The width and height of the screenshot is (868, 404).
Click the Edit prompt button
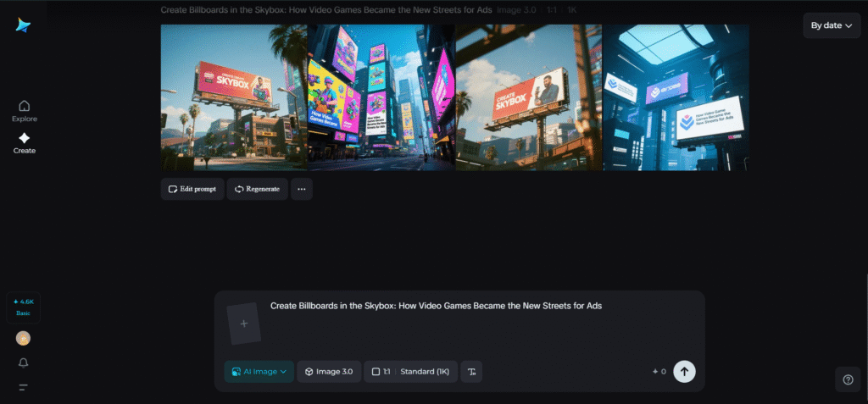[x=192, y=189]
